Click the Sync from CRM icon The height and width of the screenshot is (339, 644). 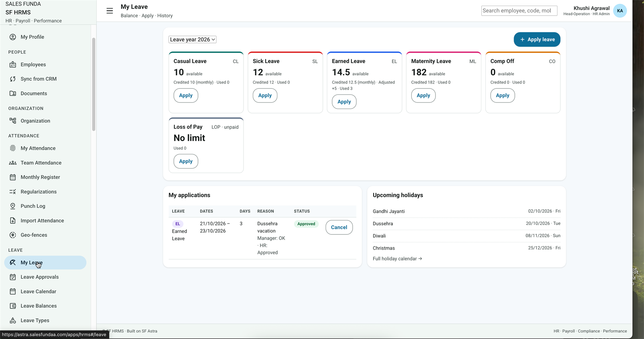coord(13,79)
